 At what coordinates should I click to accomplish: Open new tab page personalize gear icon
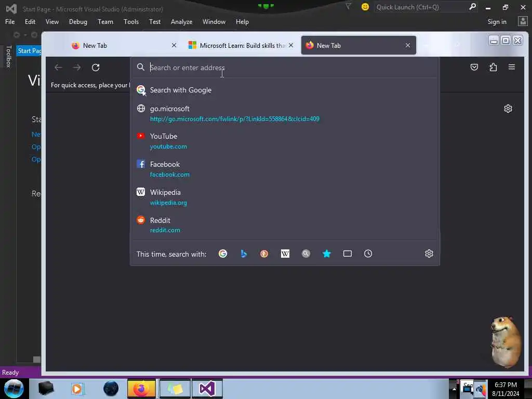click(x=508, y=109)
